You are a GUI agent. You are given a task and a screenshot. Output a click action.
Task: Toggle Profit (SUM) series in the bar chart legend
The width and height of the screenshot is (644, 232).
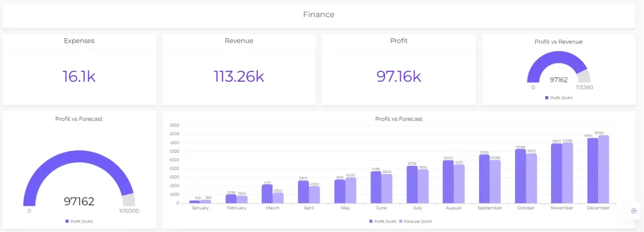pos(383,221)
